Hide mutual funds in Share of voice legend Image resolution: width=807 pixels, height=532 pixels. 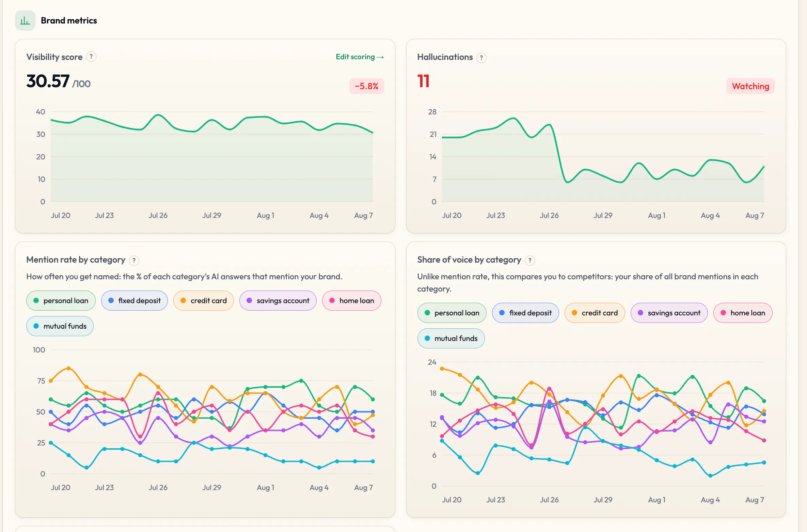451,338
